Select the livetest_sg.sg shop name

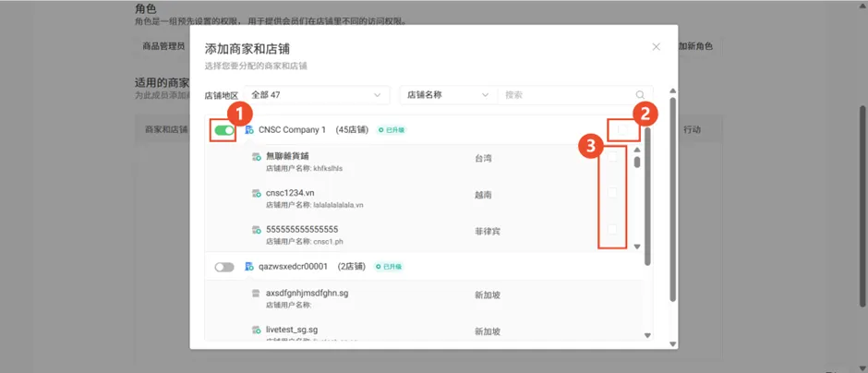(x=292, y=330)
